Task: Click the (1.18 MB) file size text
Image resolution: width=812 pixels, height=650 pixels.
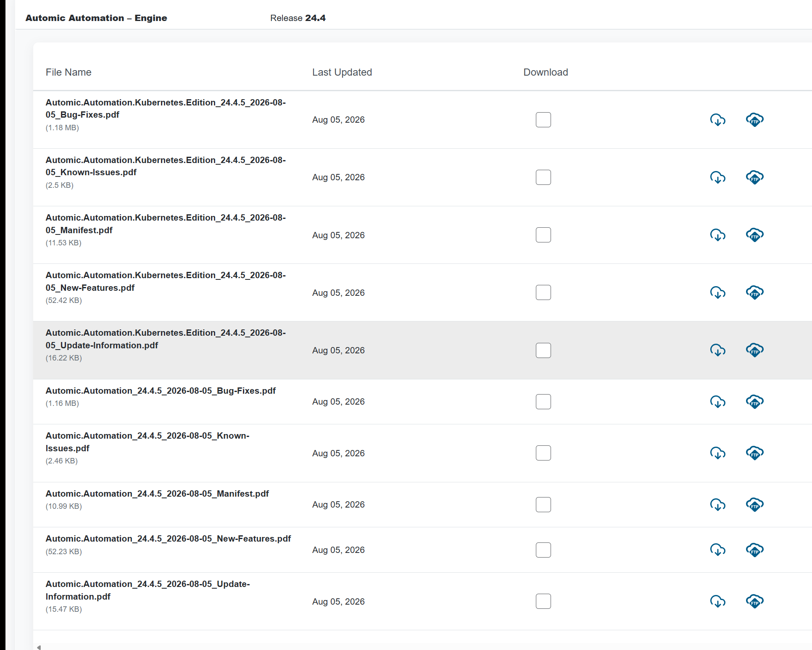Action: pos(62,128)
